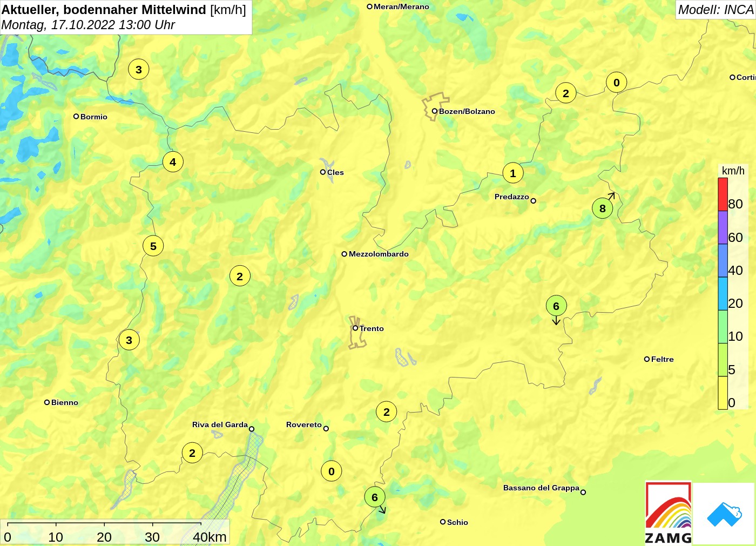
Task: Click the '40km' scale bar label
Action: click(210, 537)
